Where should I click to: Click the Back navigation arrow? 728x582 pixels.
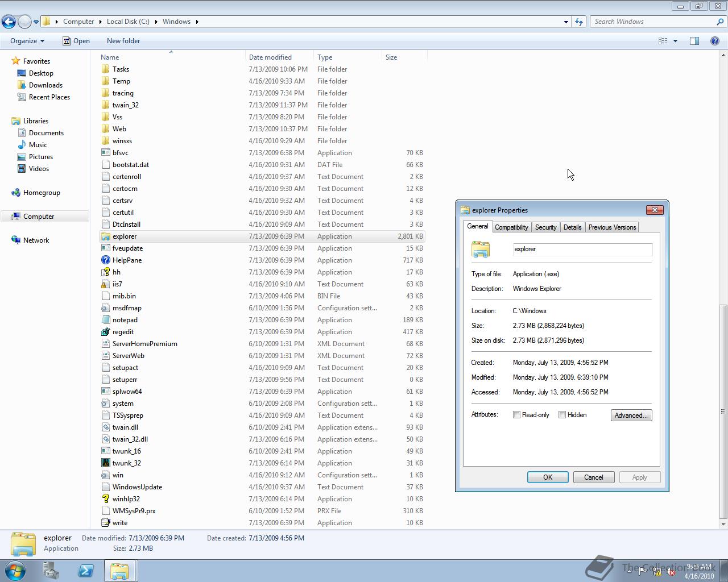(x=9, y=22)
